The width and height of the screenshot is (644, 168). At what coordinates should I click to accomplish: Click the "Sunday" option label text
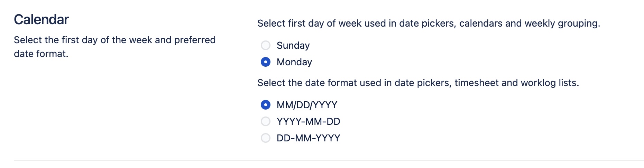pyautogui.click(x=293, y=45)
